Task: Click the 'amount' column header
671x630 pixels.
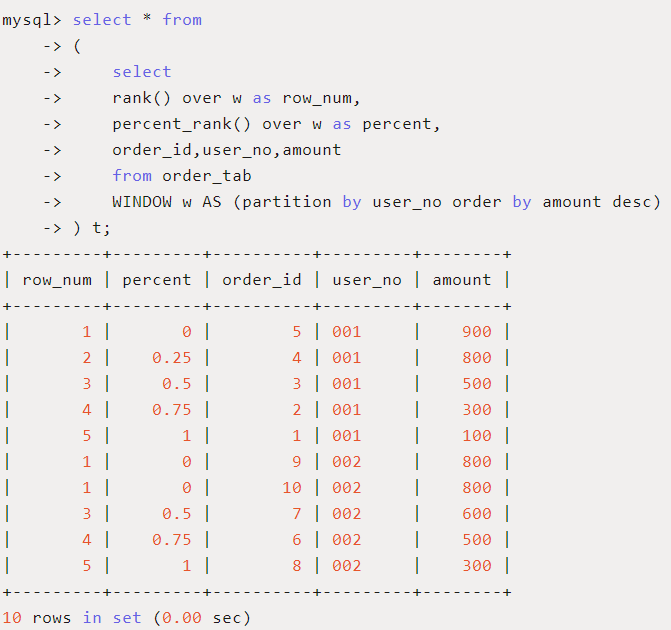Action: (462, 280)
